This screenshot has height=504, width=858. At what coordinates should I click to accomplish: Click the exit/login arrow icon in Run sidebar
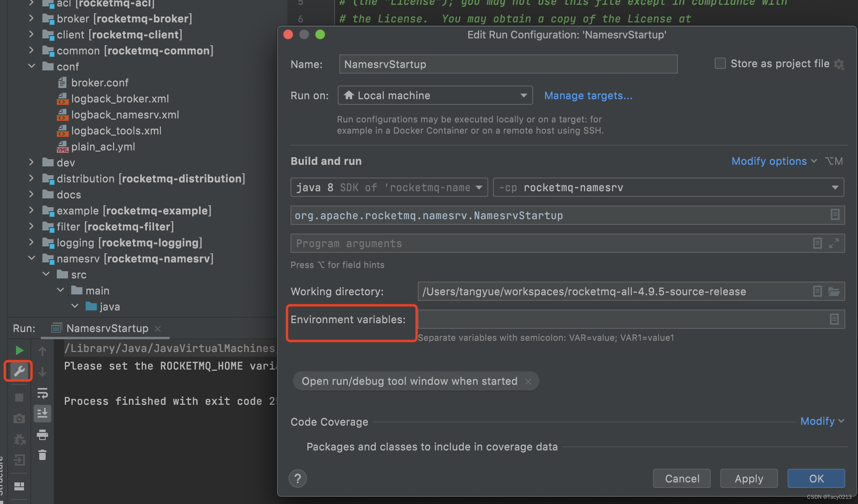tap(19, 460)
